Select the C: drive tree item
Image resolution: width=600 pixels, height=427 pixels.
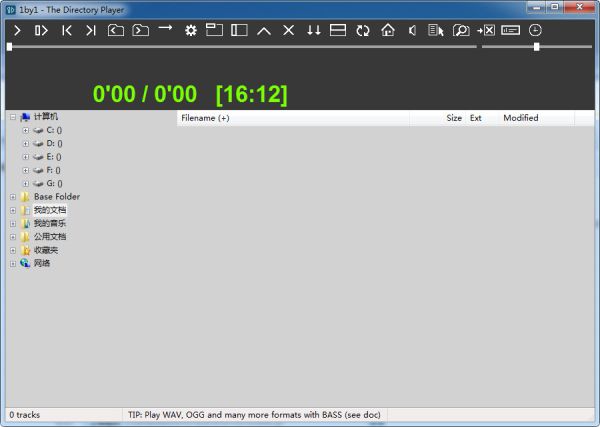pyautogui.click(x=54, y=130)
